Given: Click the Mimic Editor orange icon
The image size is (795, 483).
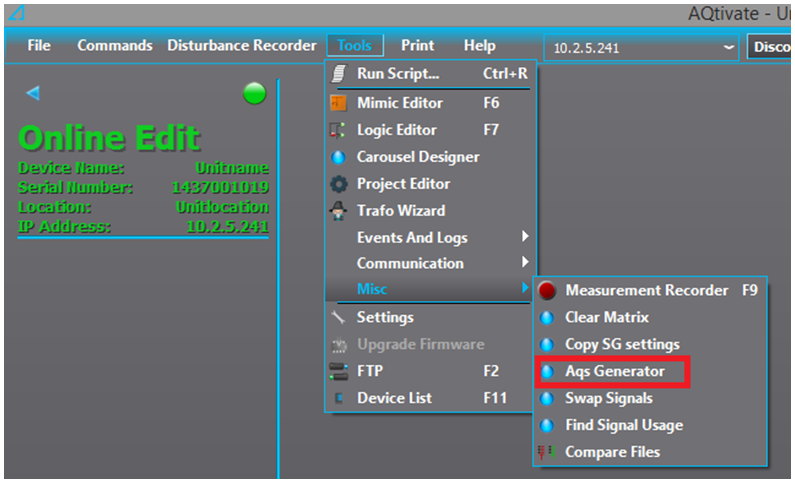Looking at the screenshot, I should pos(338,103).
